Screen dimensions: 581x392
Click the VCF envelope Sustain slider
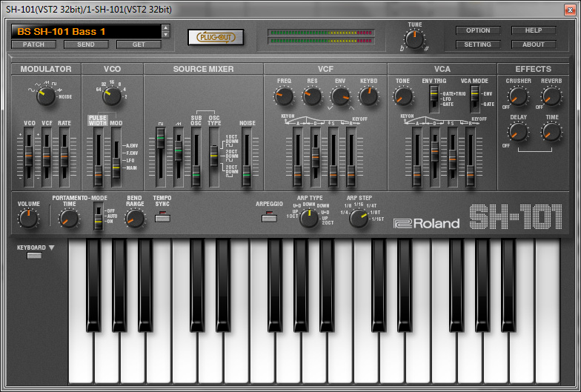[333, 157]
